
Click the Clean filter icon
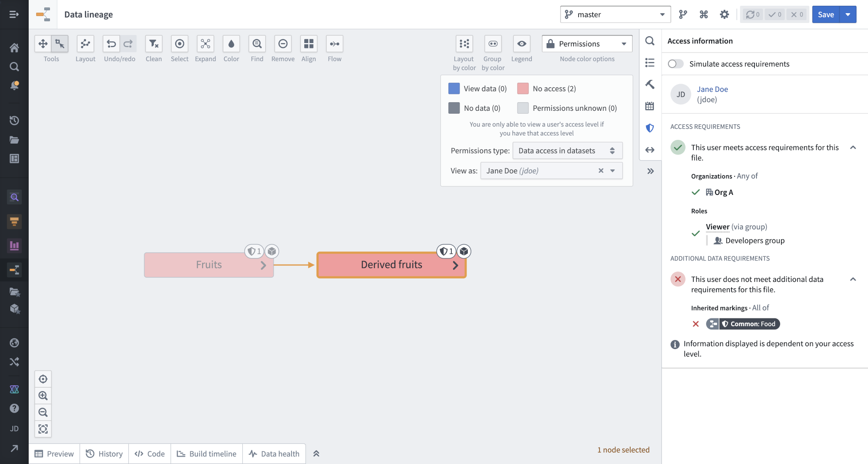coord(154,43)
